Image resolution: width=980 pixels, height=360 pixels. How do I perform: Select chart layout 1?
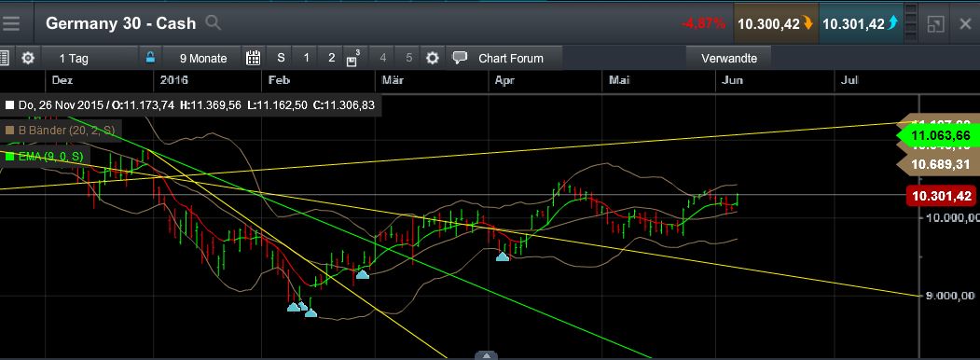306,58
